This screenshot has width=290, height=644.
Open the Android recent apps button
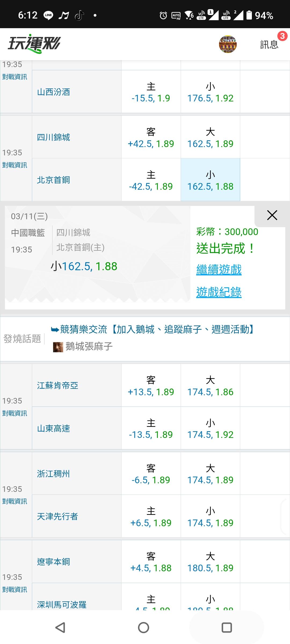227,628
